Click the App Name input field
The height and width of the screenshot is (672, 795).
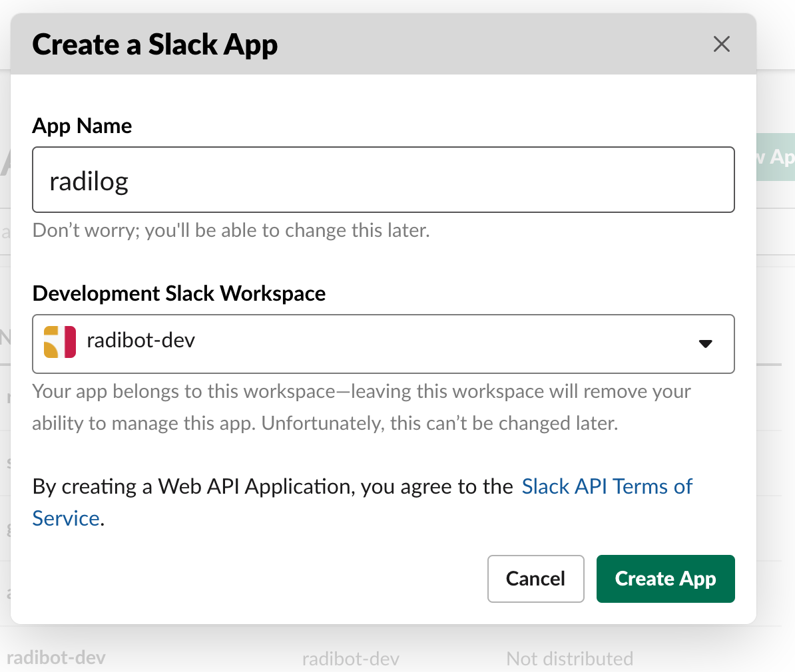coord(383,180)
